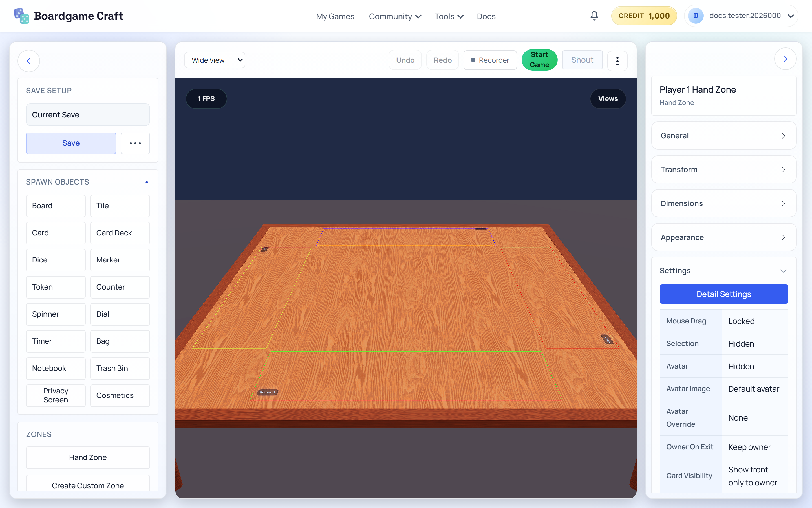Click the Shout button
This screenshot has width=812, height=508.
tap(582, 60)
